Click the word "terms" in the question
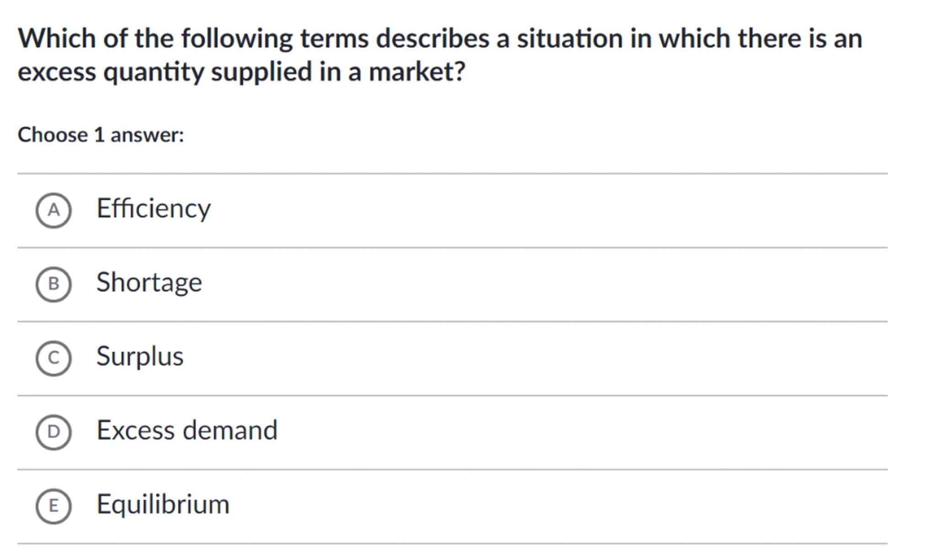Screen dimensions: 936x560 click(x=334, y=38)
